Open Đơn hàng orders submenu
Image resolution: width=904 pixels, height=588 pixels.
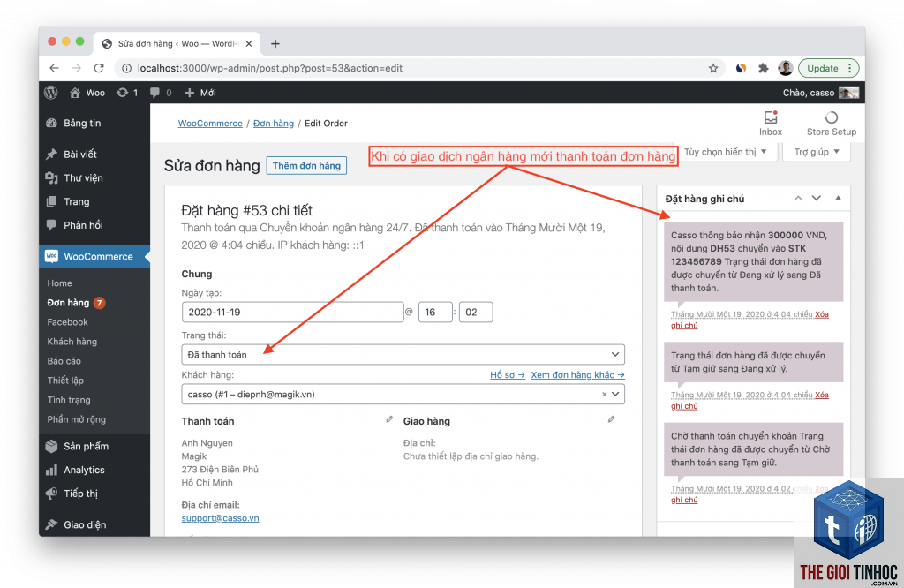coord(68,303)
